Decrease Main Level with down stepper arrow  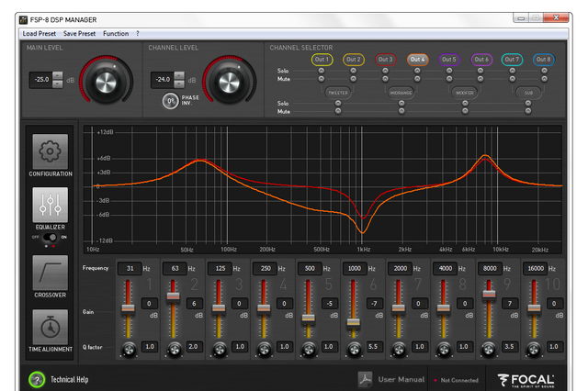[x=57, y=84]
